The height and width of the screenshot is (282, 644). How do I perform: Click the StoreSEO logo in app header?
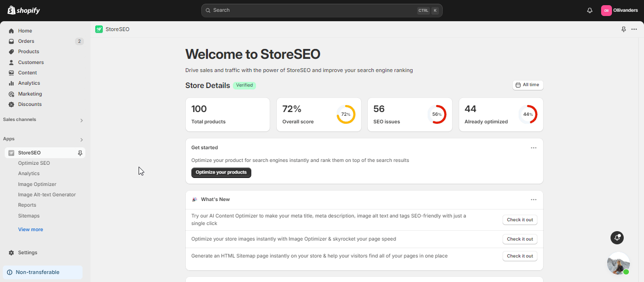99,29
